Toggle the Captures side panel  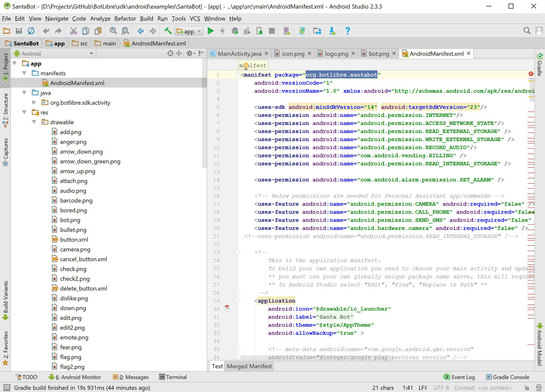tap(5, 152)
